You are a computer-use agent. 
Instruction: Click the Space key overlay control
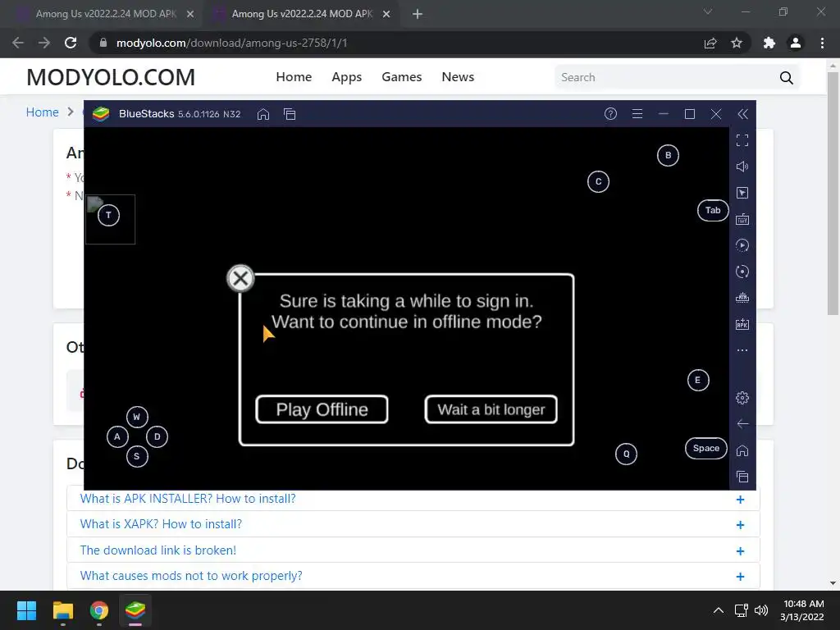pos(706,449)
